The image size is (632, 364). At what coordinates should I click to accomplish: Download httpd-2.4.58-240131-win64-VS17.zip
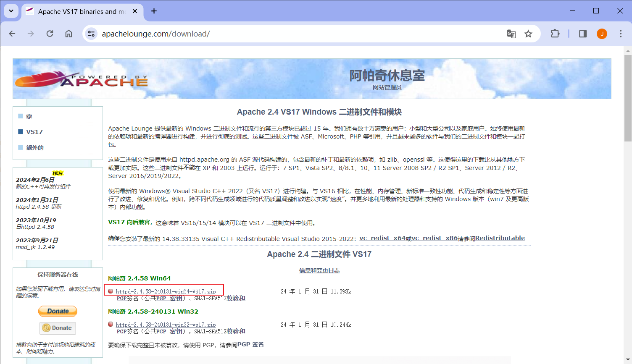(x=166, y=291)
